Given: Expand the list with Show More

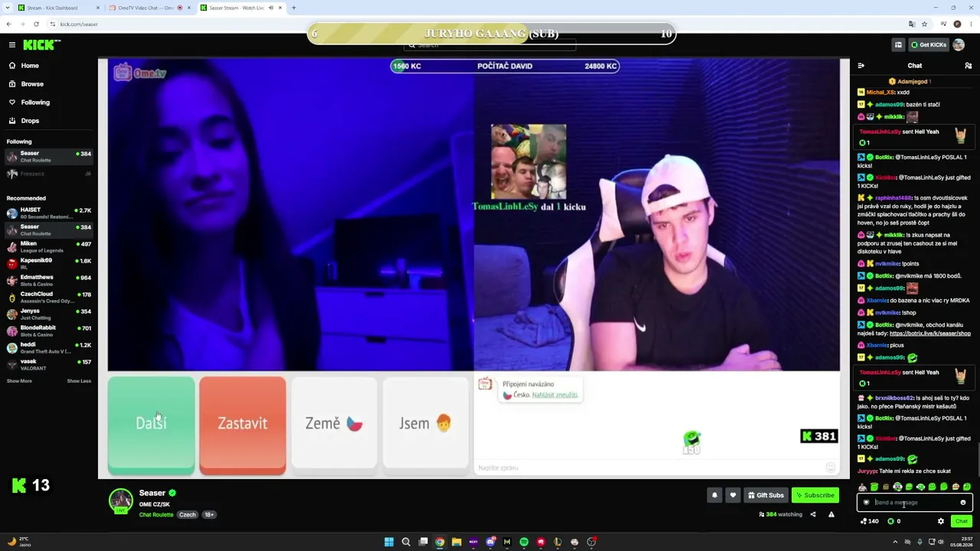Looking at the screenshot, I should (19, 381).
